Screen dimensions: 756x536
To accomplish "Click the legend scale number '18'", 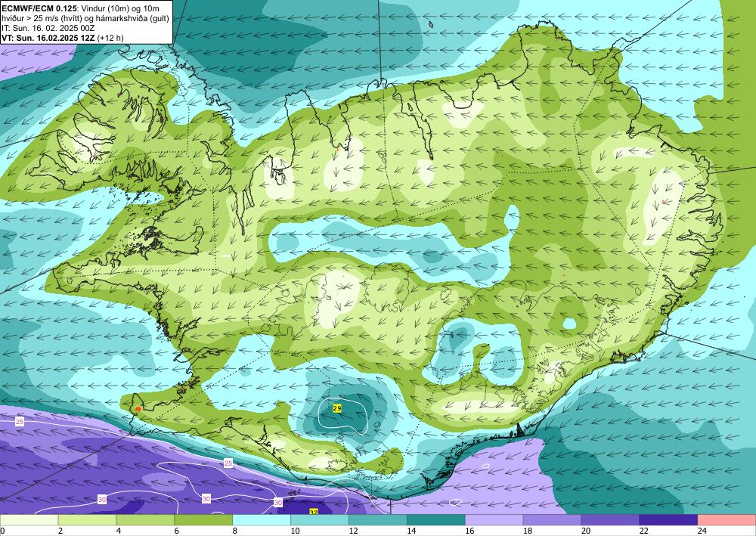I will coord(528,531).
